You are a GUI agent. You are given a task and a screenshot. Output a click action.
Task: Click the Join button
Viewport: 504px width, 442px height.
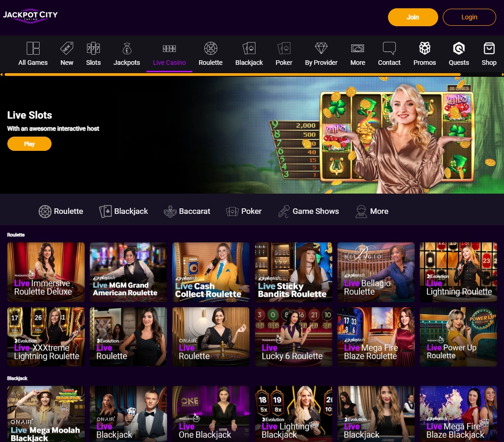point(412,17)
